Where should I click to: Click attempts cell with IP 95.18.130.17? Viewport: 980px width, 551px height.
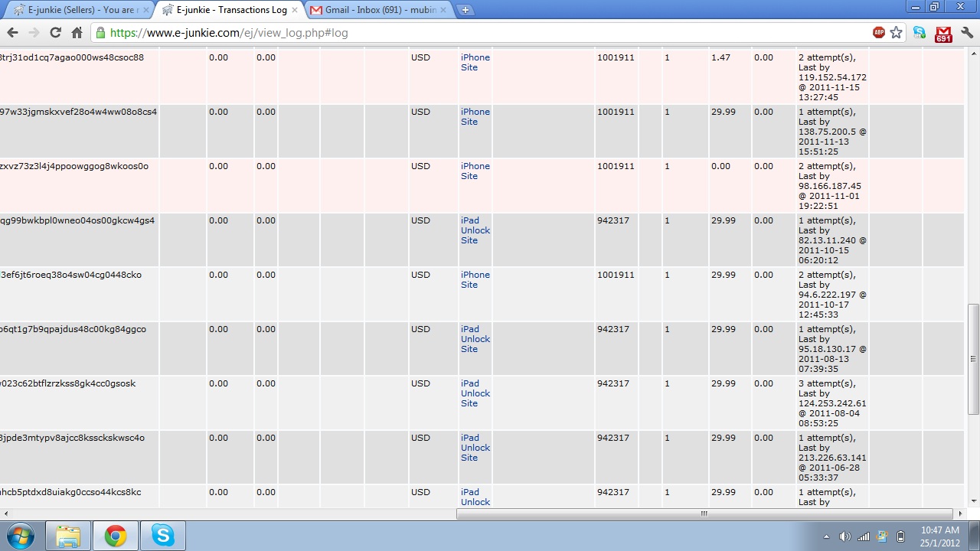(832, 349)
